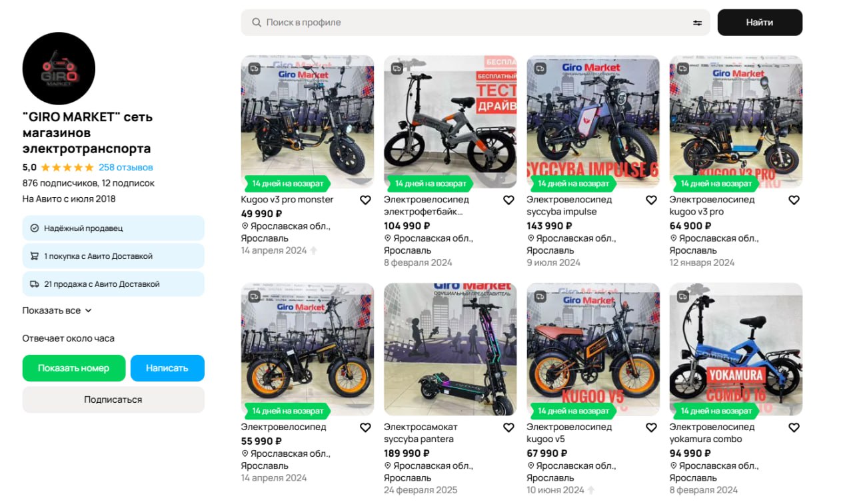Click delivery icon on Yokamura combo photo
853x504 pixels.
(x=682, y=296)
